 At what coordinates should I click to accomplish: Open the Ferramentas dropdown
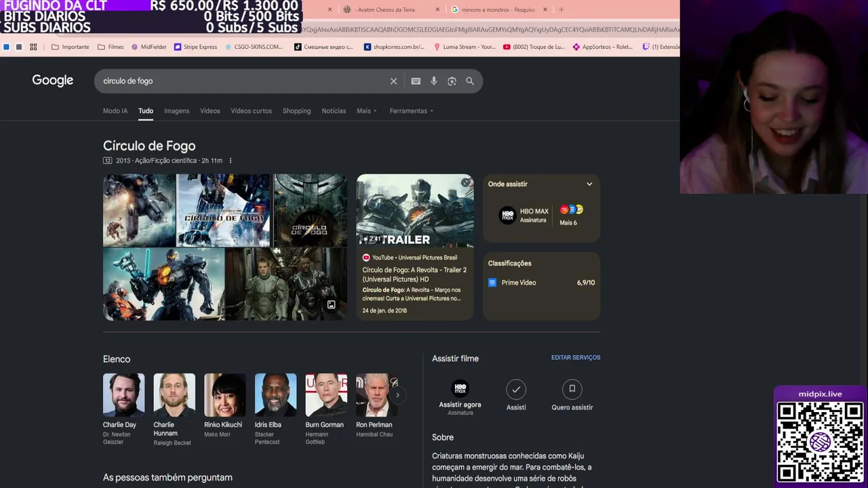412,111
